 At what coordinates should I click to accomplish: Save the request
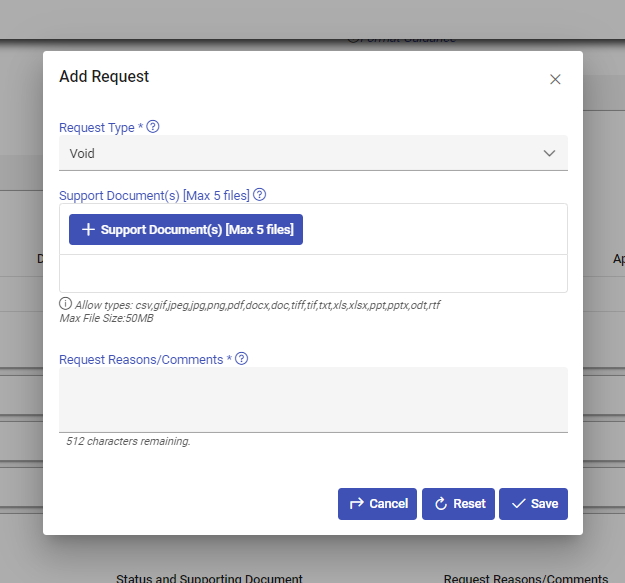click(x=533, y=504)
